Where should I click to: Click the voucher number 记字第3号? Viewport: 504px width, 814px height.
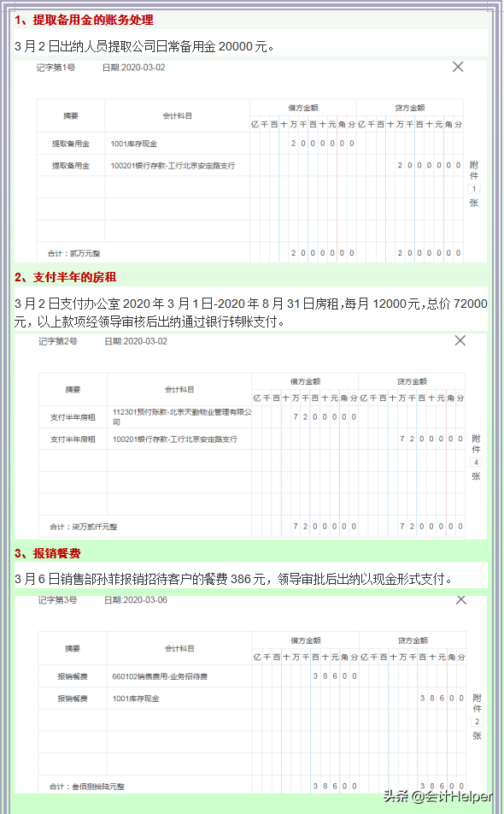(57, 600)
